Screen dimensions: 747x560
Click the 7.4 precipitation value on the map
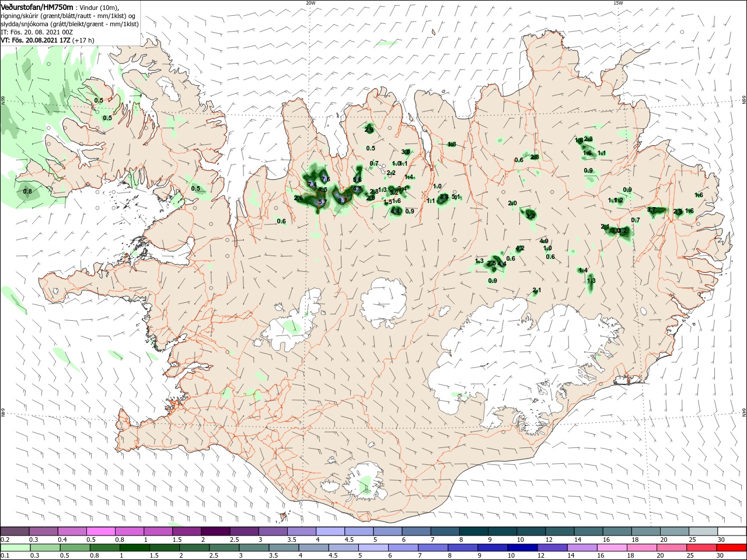(312, 185)
